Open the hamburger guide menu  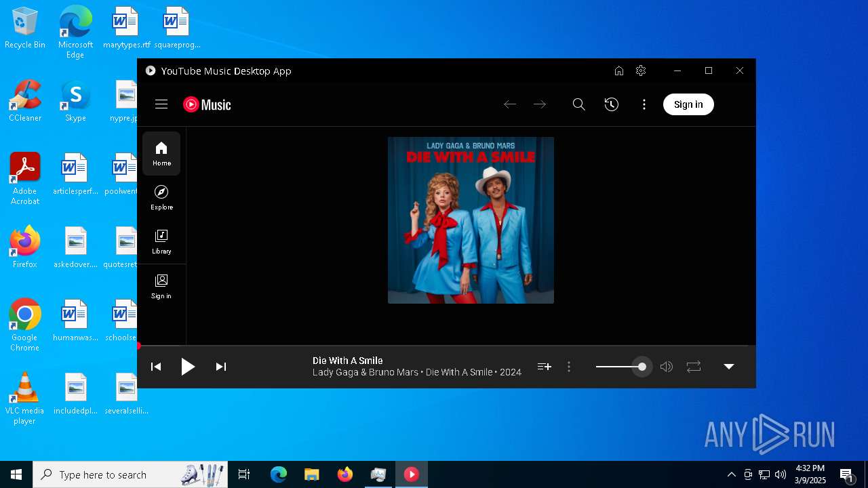161,104
